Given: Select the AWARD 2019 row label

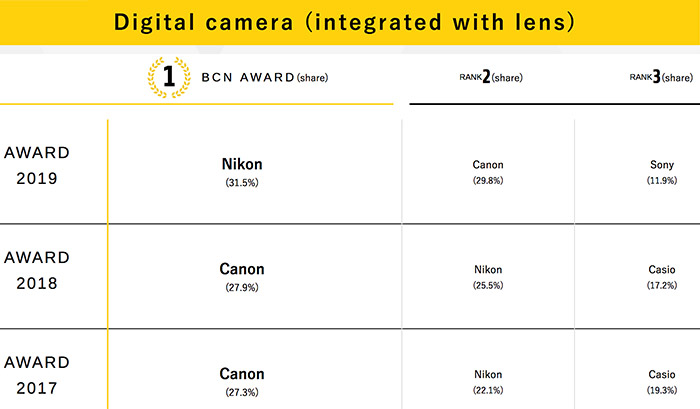Looking at the screenshot, I should tap(37, 166).
